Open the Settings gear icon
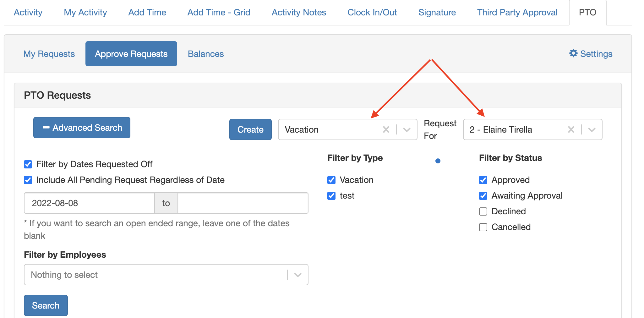 (573, 53)
